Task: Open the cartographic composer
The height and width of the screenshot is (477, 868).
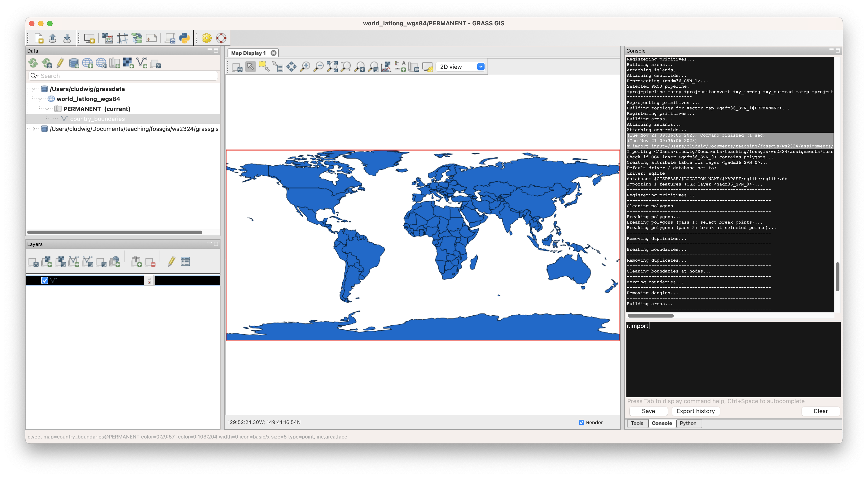Action: (151, 38)
